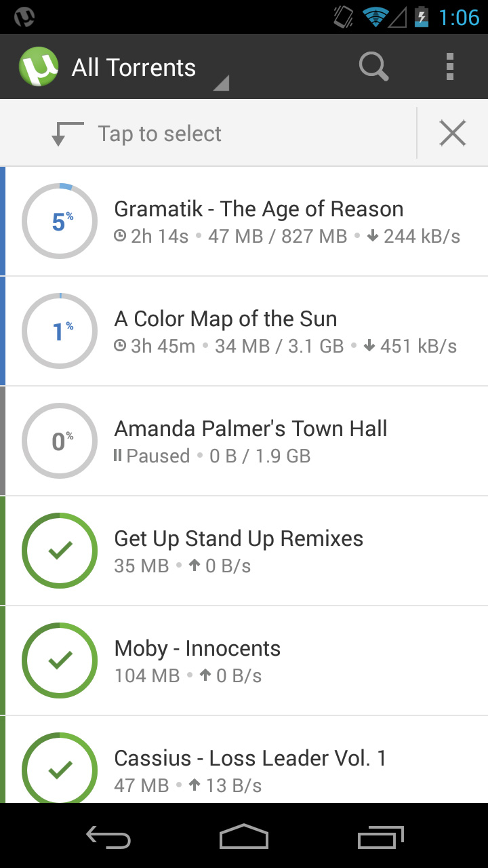
Task: Open the three-dot overflow menu
Action: click(449, 67)
